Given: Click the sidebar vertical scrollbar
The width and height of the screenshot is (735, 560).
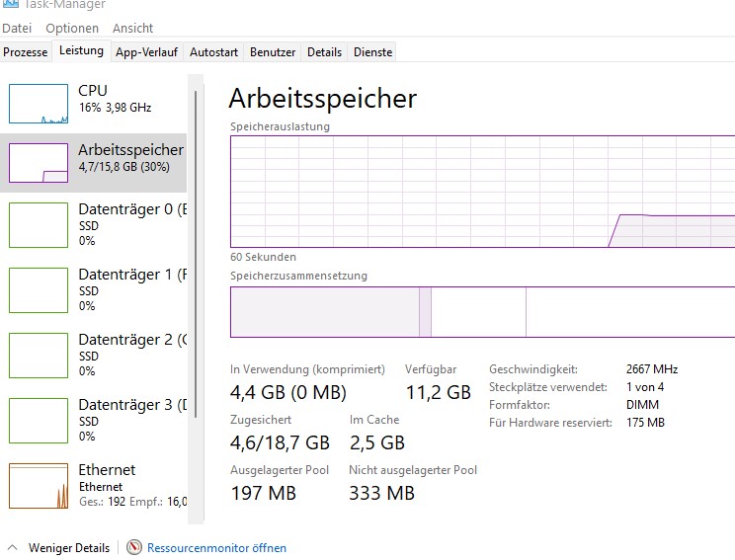Looking at the screenshot, I should coord(196,247).
